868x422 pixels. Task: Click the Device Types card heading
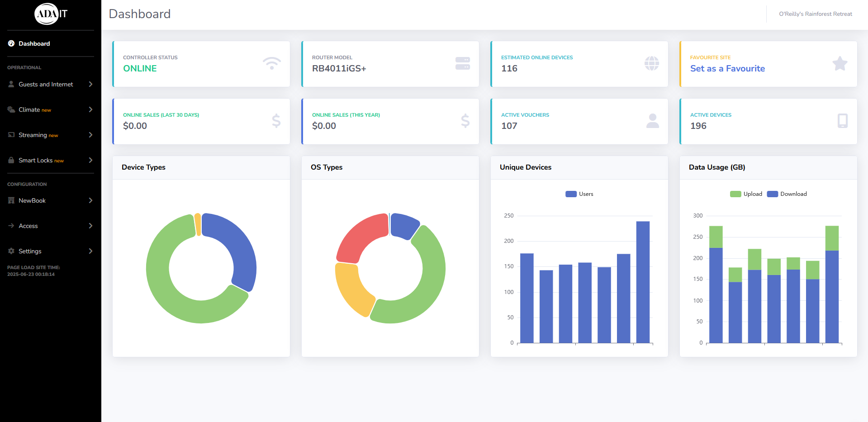pyautogui.click(x=143, y=167)
